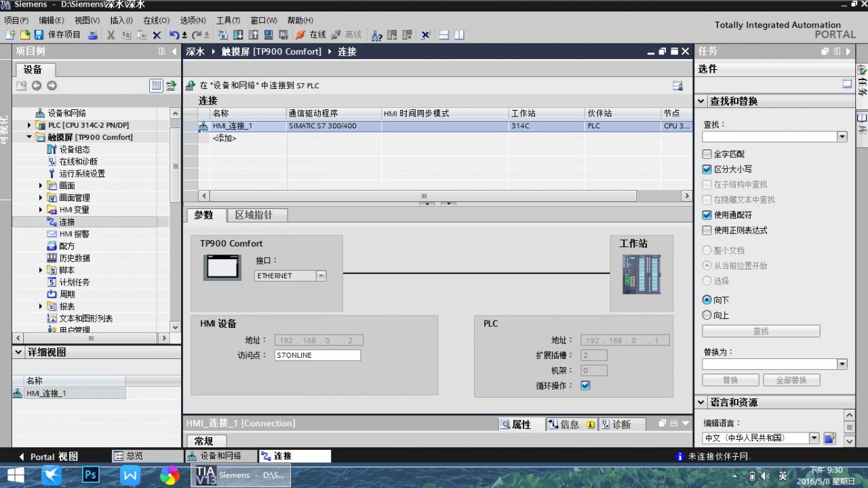The width and height of the screenshot is (868, 488).
Task: Click the 保存项目 save project button
Action: pos(57,35)
